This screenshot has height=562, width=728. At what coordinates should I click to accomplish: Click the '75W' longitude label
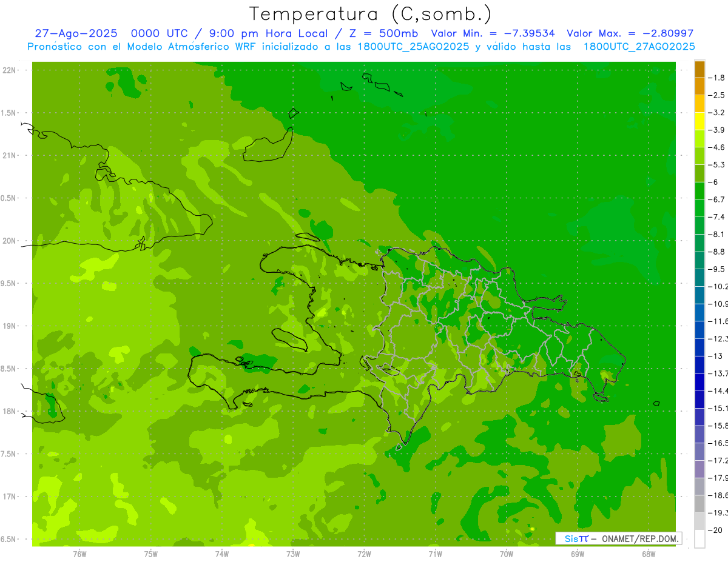coord(151,554)
